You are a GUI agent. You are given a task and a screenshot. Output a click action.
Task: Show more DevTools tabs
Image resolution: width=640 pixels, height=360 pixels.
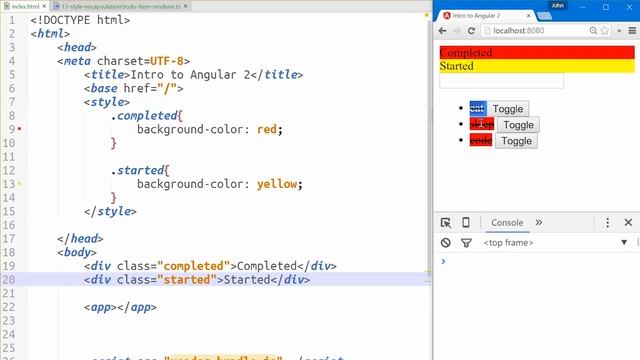tap(539, 222)
